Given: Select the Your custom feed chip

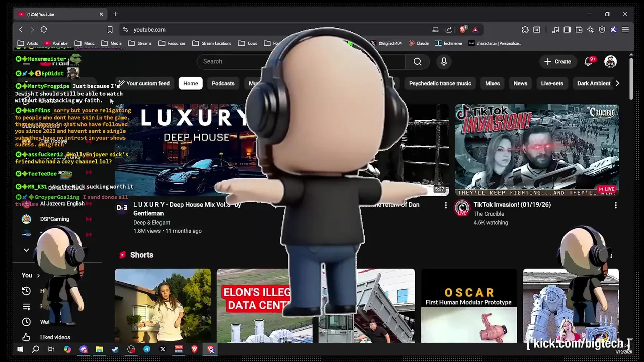Looking at the screenshot, I should pyautogui.click(x=144, y=83).
